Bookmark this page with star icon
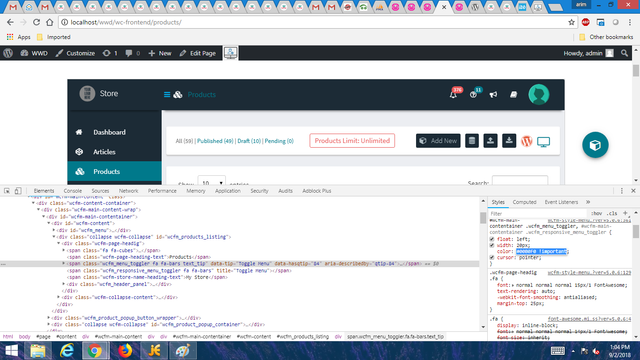The height and width of the screenshot is (360, 640). click(x=571, y=22)
